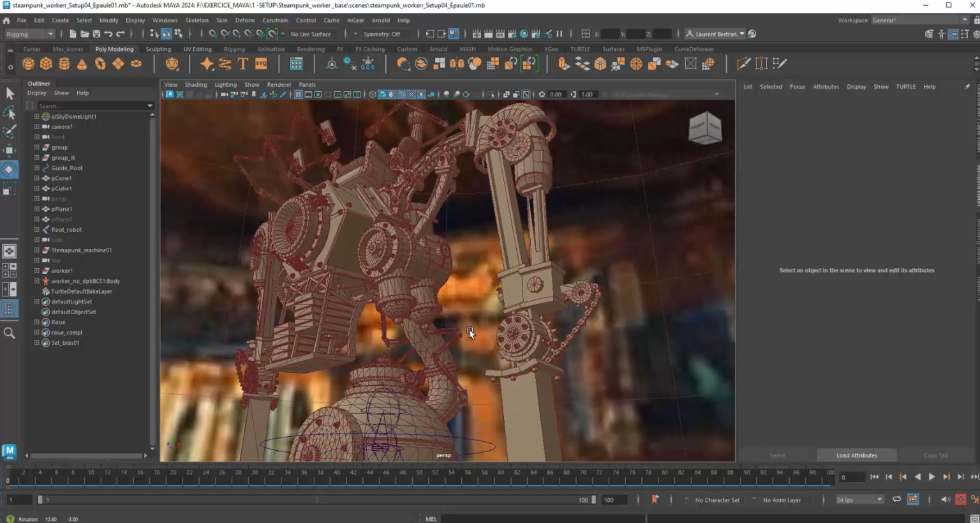Activate the Lasso selection tool in the toolbox
980x523 pixels.
coord(9,112)
